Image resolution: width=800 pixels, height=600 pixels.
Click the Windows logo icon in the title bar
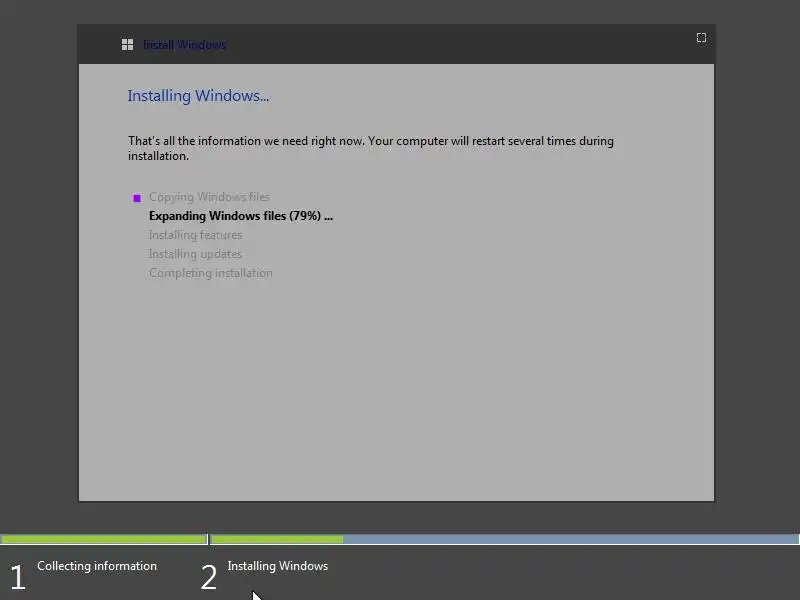point(127,45)
